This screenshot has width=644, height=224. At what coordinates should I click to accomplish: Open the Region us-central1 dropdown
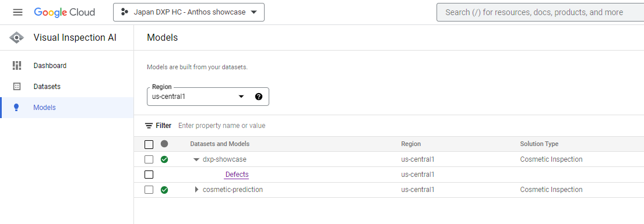click(x=208, y=97)
